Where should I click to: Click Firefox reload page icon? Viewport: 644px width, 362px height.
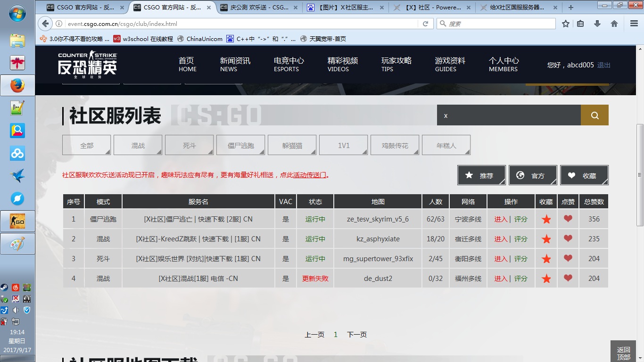pos(425,24)
